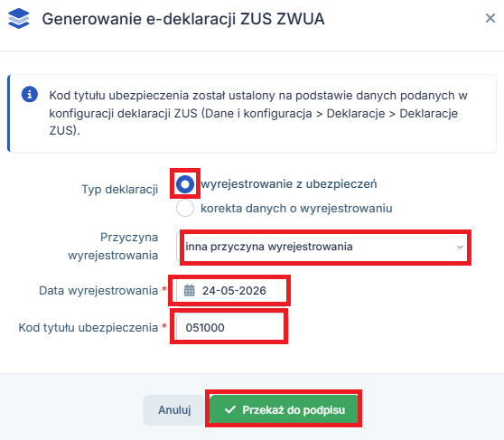
Task: Click the dialog title 'Generowanie e-deklaracji ZUS ZWUA'
Action: point(183,19)
